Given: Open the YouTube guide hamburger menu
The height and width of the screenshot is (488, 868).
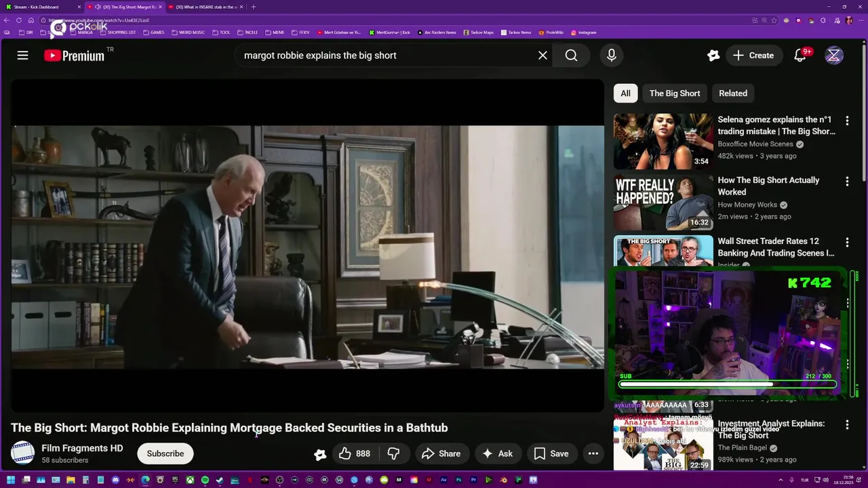Looking at the screenshot, I should tap(22, 56).
